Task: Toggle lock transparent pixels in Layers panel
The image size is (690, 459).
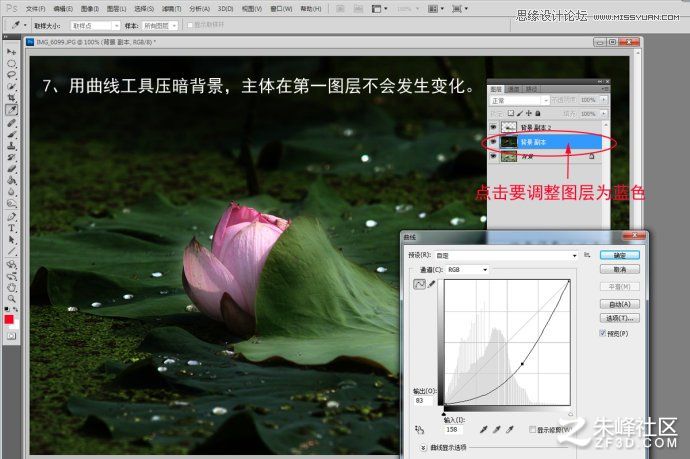Action: coord(511,114)
